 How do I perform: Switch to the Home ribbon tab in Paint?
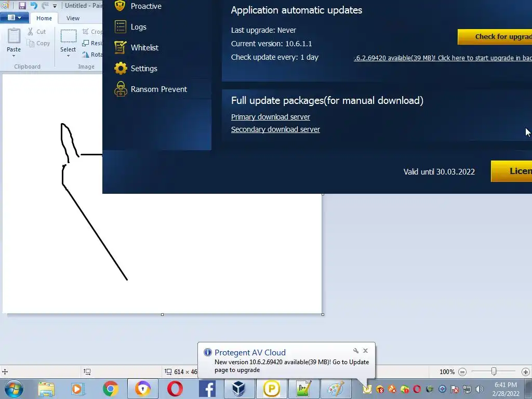point(44,18)
